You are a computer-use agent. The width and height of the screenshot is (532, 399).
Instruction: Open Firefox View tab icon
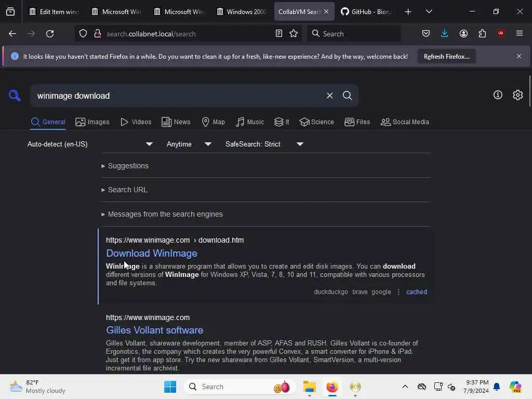(10, 11)
